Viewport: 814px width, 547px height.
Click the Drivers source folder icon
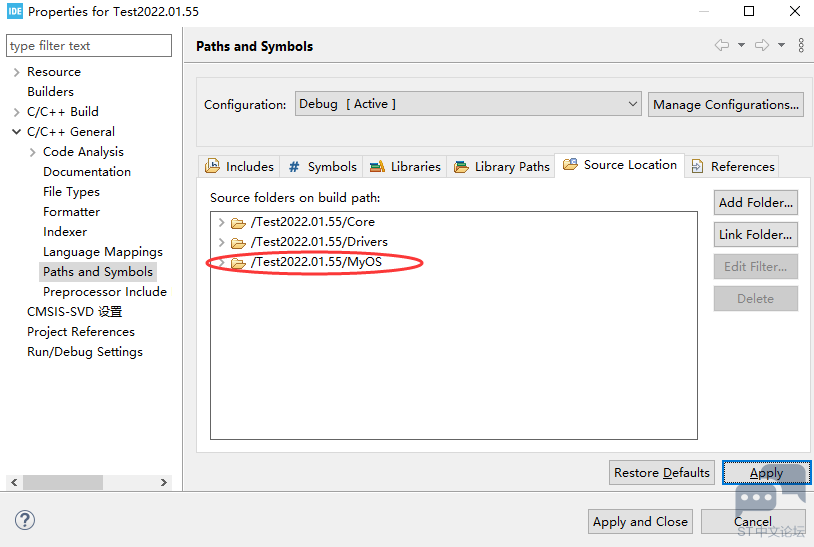point(238,242)
